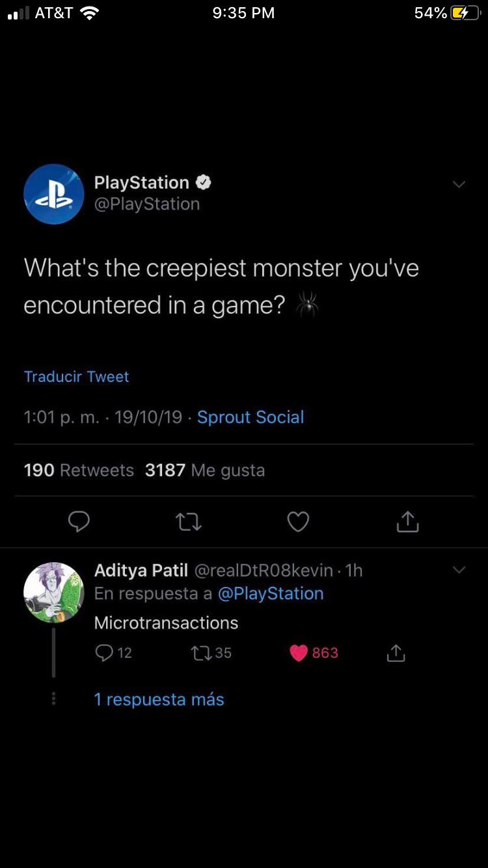Open PlayStation's profile picture
Screen dimensions: 488x868
(x=53, y=194)
